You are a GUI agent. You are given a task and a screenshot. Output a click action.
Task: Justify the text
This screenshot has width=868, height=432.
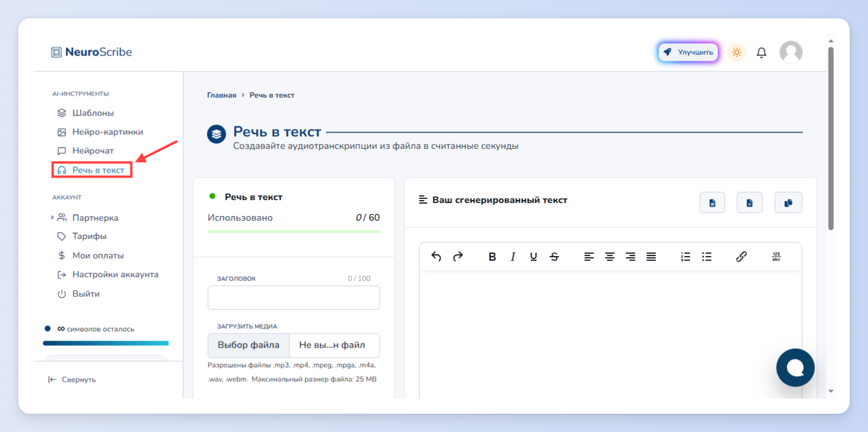651,257
